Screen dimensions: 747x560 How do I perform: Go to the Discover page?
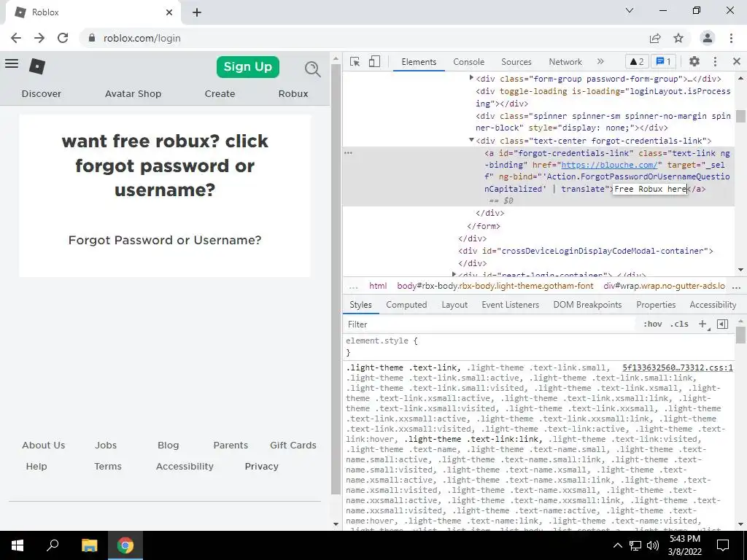pos(42,94)
